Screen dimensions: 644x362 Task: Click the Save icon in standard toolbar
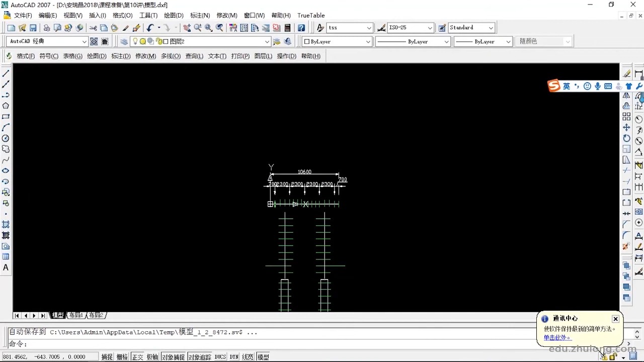(33, 28)
